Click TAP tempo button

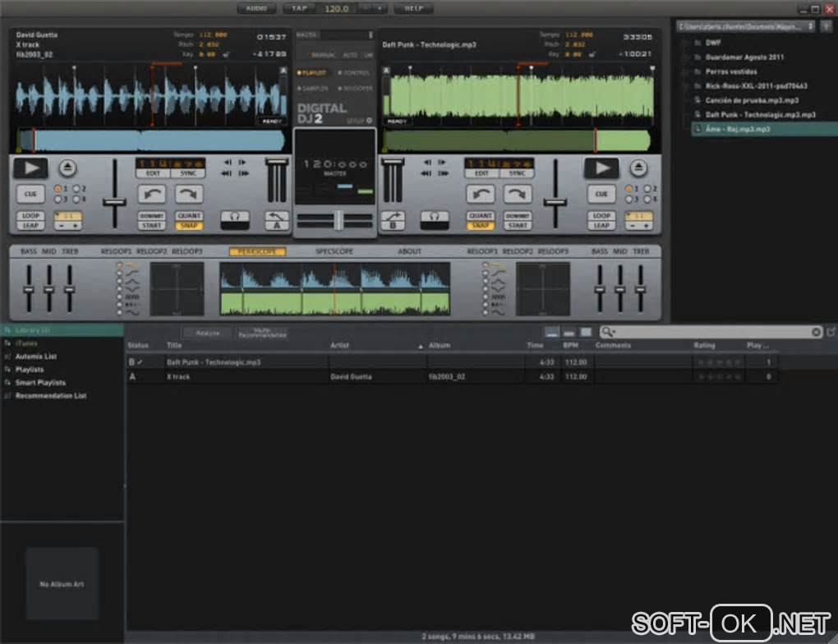[x=299, y=8]
